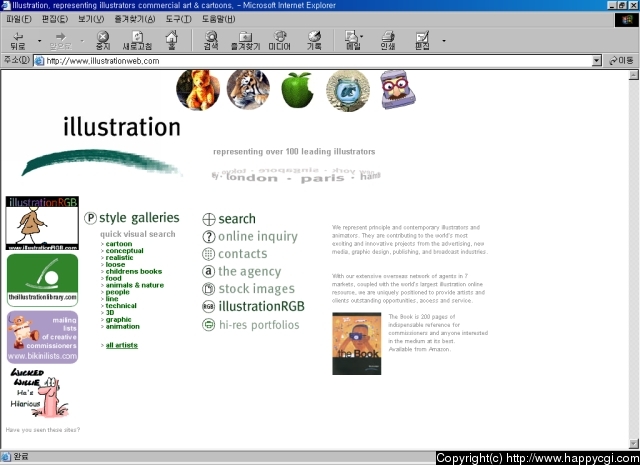
Task: Open the Mail button dropdown arrow
Action: point(362,37)
